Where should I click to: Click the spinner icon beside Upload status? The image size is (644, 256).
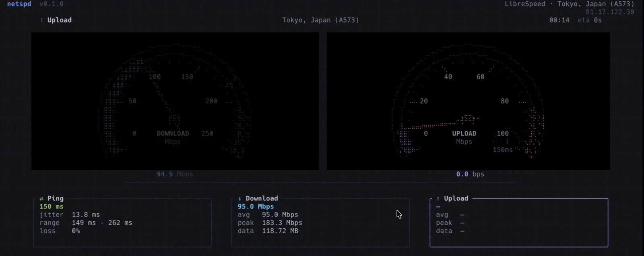pyautogui.click(x=41, y=20)
